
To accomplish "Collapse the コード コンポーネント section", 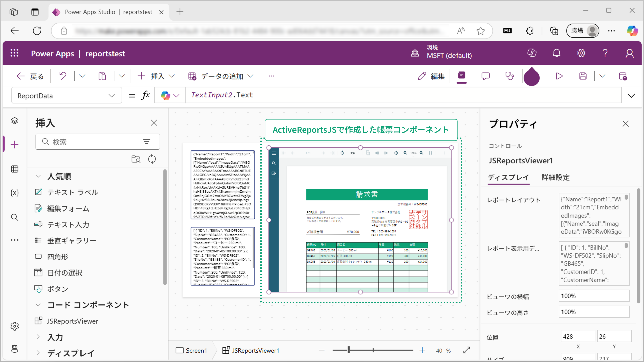I will pos(38,305).
